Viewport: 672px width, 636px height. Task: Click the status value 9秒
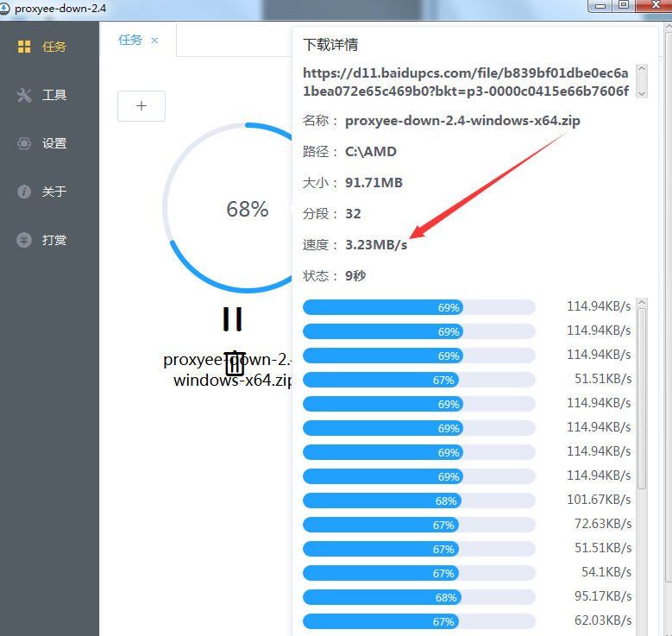355,275
